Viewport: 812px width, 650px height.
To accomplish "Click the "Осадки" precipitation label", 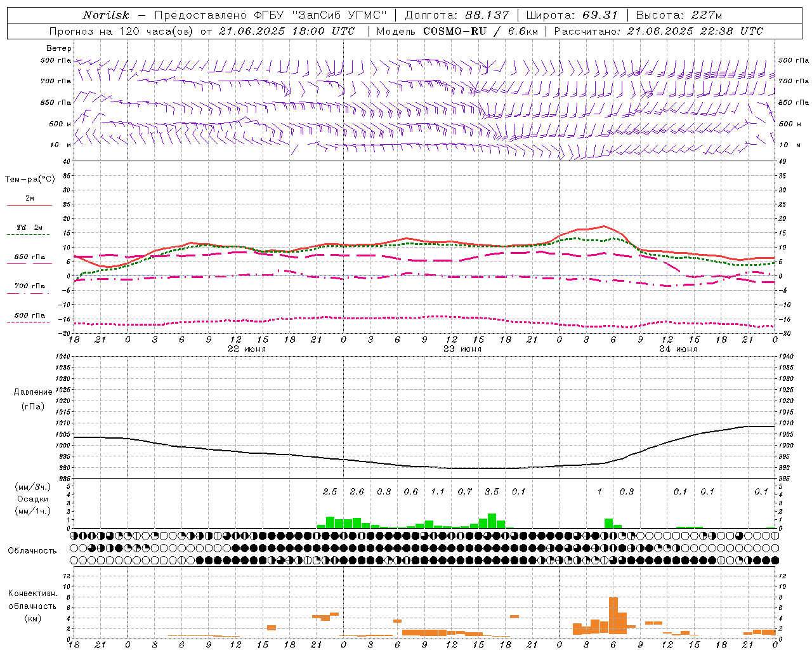I will (x=33, y=499).
